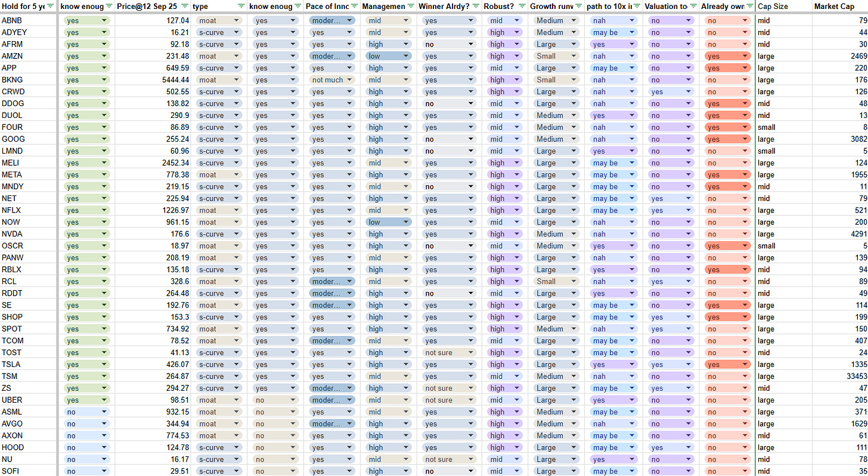Open filter icon on 'Valuation to' header

point(693,6)
